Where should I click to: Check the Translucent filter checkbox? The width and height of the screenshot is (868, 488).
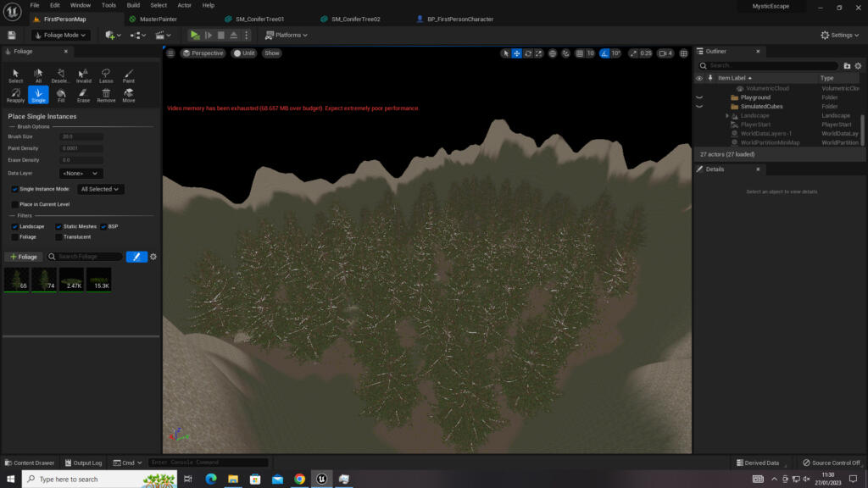tap(58, 237)
